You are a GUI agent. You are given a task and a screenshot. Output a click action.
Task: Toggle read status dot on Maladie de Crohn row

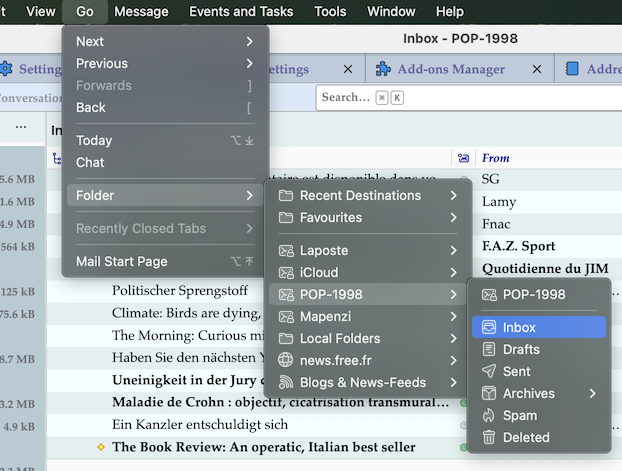(x=463, y=403)
